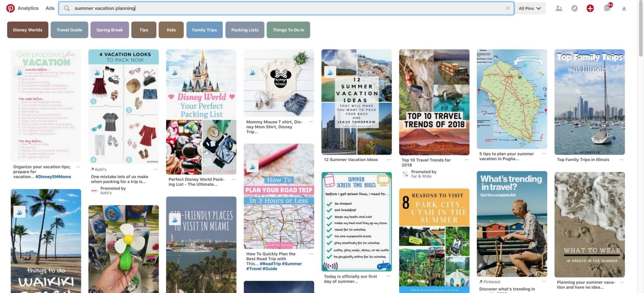Click avatar badge on Waikiki beach pin
Viewport: 644px width, 293px height.
click(x=19, y=212)
